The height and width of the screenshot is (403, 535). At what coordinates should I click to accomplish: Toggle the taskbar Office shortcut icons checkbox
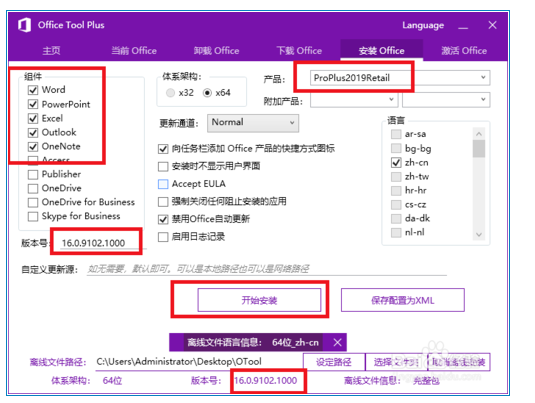(x=163, y=149)
